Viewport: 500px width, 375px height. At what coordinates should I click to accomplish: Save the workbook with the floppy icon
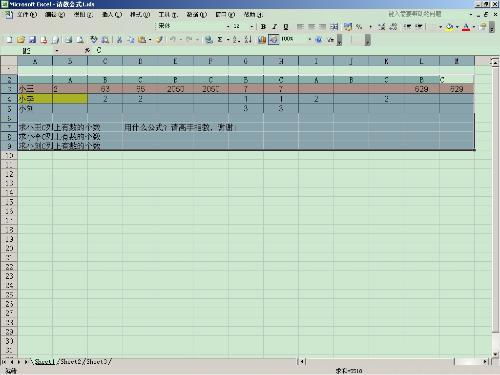tap(32, 40)
